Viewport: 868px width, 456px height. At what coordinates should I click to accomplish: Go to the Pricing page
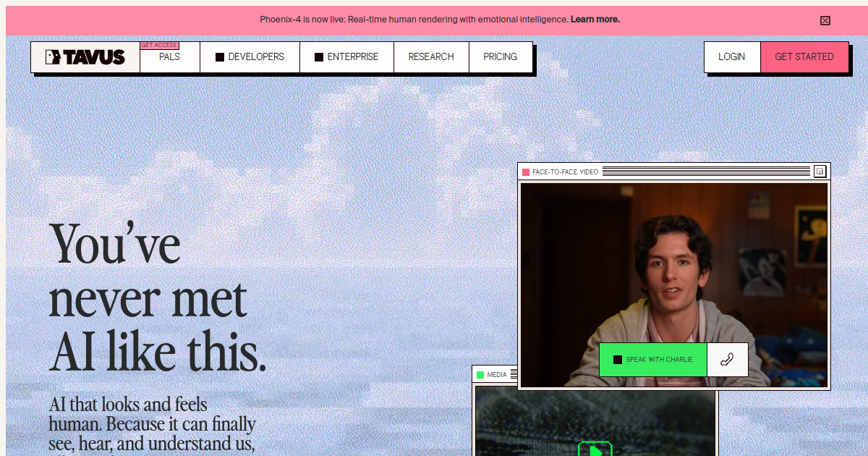[501, 57]
